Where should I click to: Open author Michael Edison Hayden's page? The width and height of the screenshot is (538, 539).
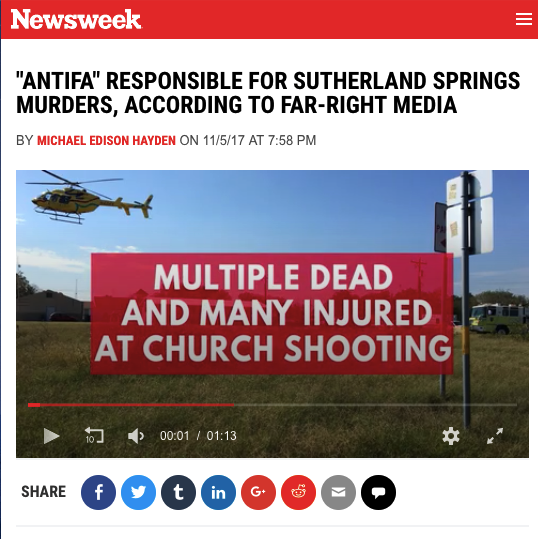pos(106,141)
